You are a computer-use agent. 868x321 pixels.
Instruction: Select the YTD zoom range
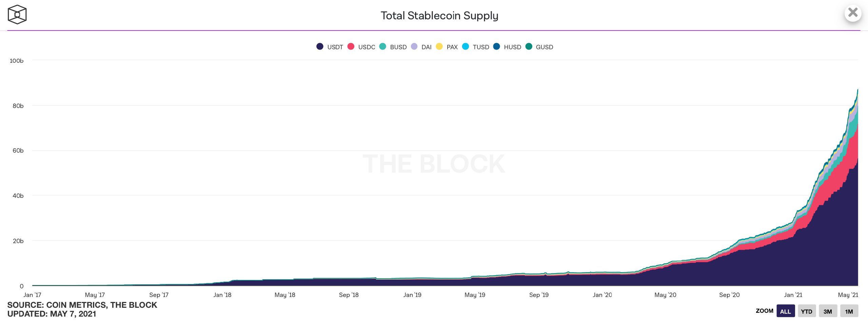click(807, 311)
